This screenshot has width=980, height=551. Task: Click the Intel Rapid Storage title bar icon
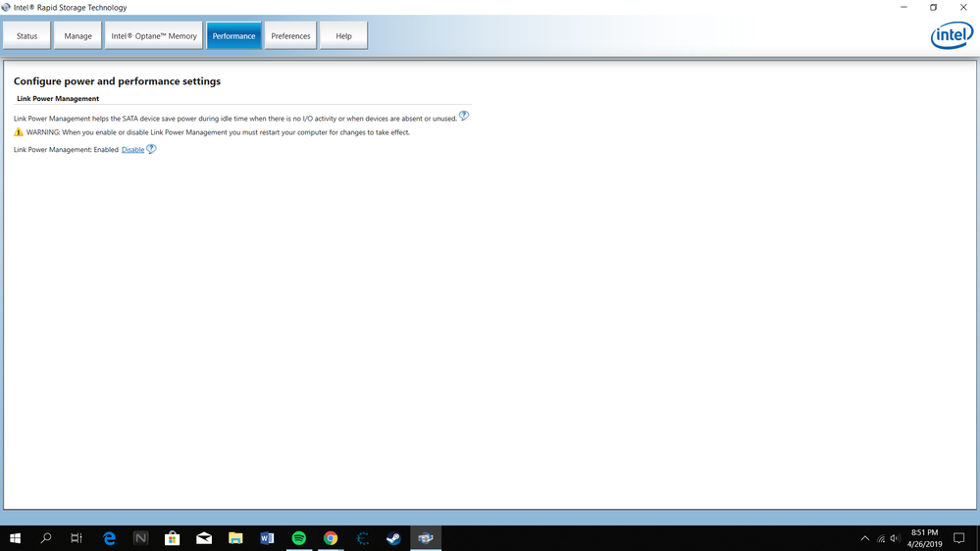pyautogui.click(x=6, y=8)
